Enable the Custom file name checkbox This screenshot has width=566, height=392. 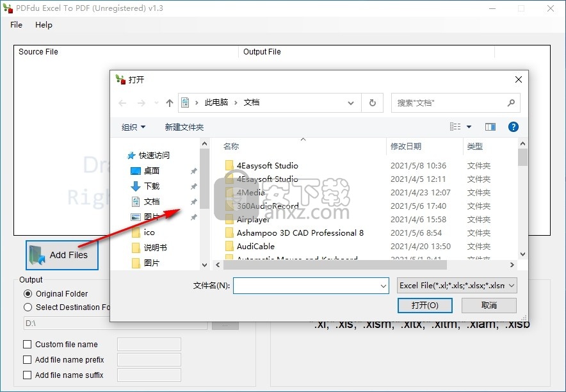(x=28, y=344)
